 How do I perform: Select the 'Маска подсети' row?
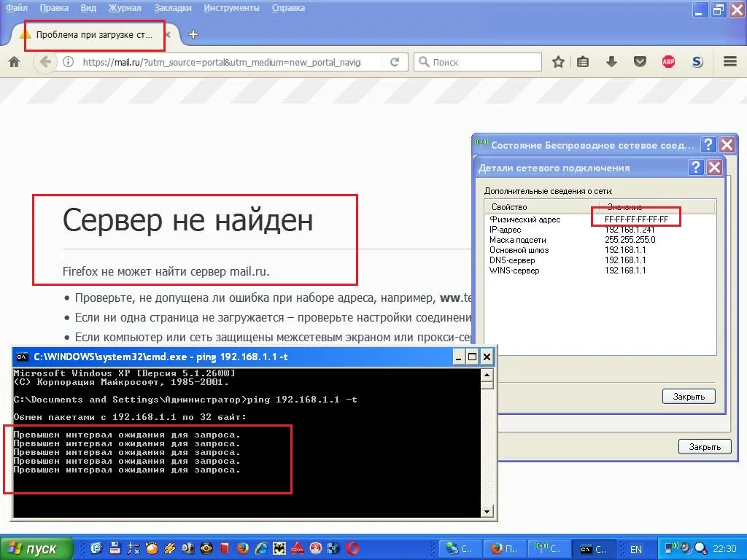[x=600, y=240]
